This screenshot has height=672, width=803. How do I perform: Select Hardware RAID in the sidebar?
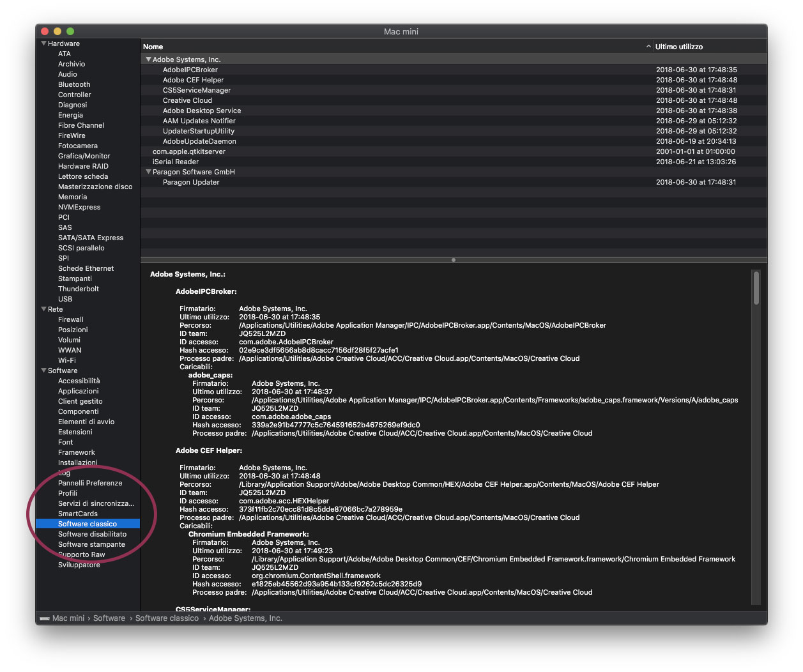(83, 166)
